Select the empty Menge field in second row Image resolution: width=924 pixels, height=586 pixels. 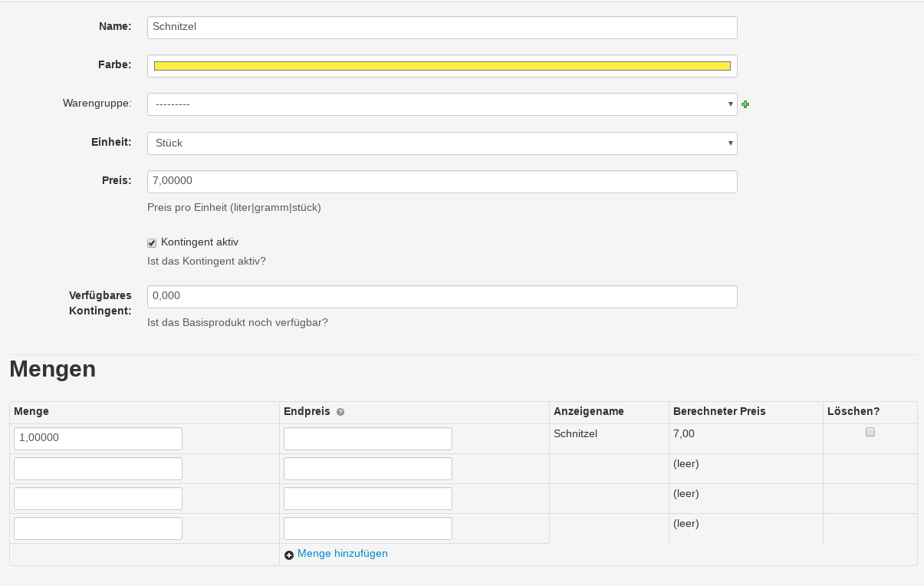[98, 469]
